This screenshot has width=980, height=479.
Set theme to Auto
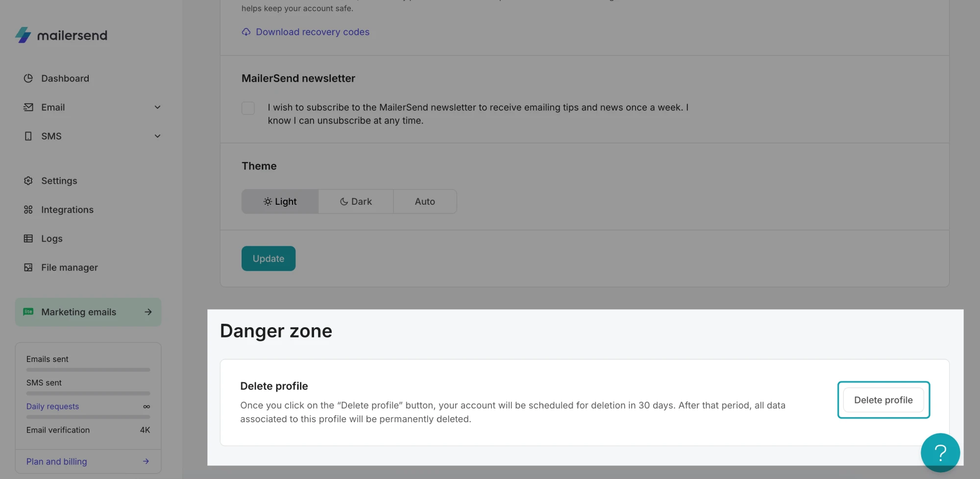click(x=425, y=201)
